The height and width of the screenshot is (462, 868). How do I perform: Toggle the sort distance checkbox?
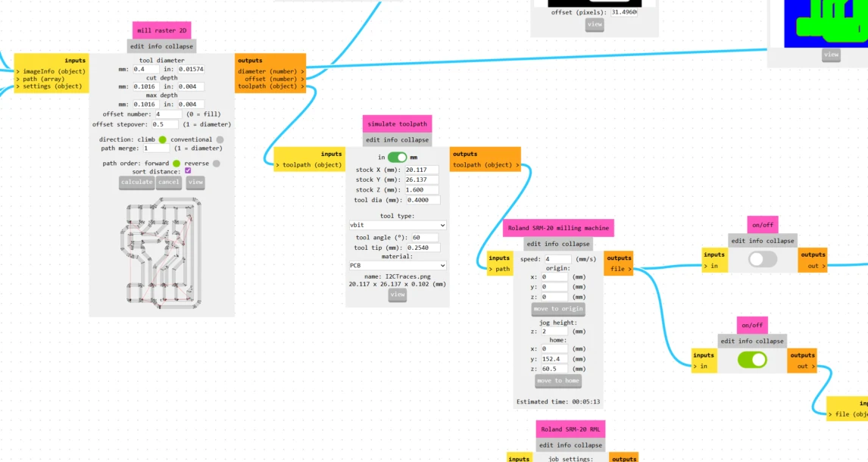tap(188, 171)
